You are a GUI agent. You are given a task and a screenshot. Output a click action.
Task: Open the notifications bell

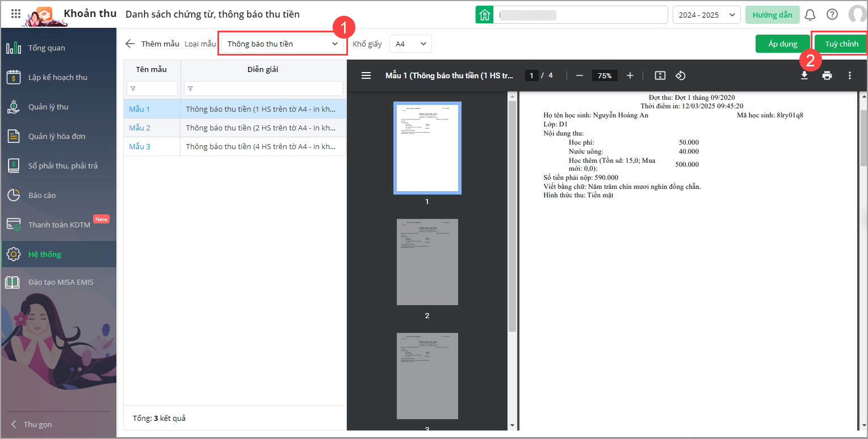[x=810, y=15]
